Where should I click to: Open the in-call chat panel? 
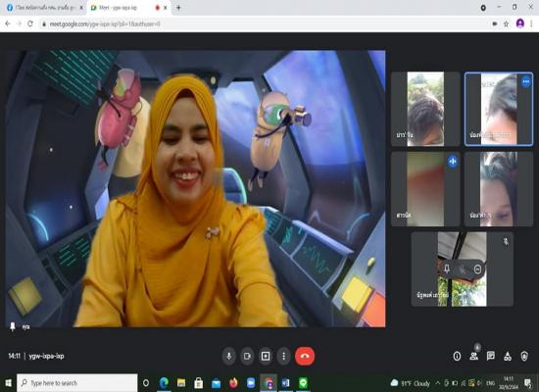(491, 356)
